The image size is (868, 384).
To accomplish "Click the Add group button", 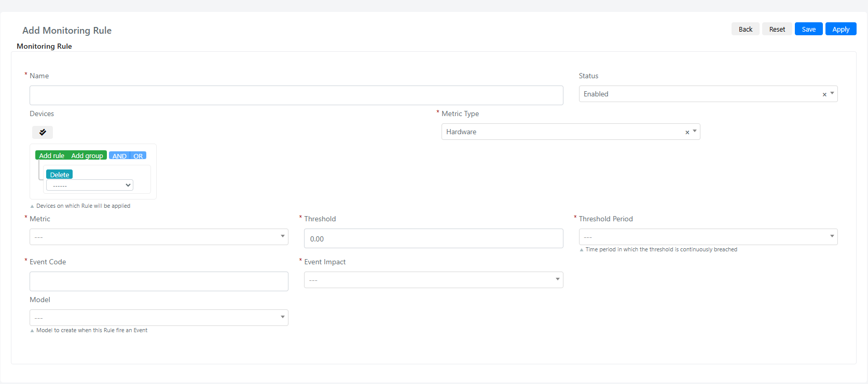I will [87, 155].
